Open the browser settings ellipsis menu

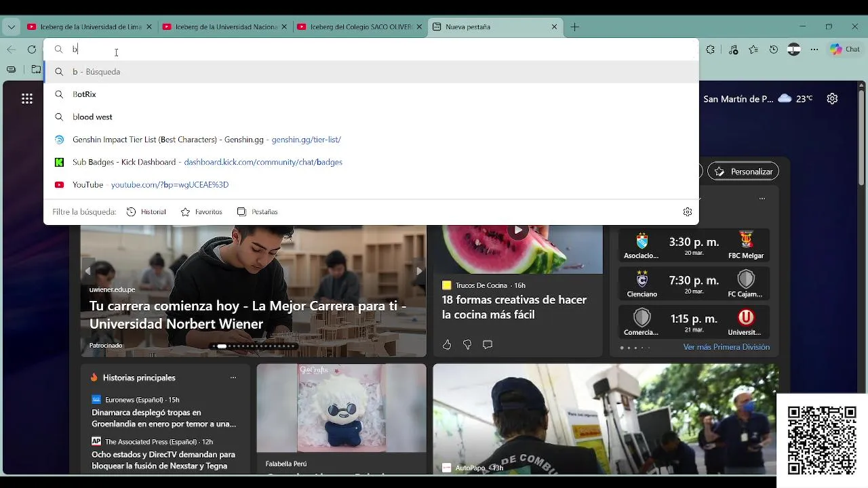pos(814,49)
